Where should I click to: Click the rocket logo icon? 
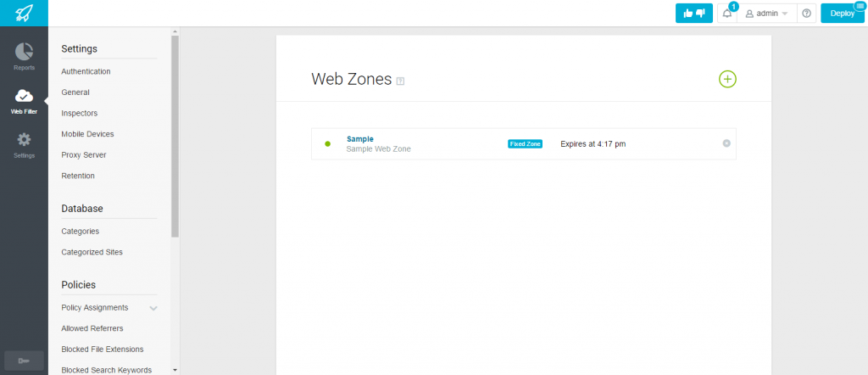pos(24,13)
